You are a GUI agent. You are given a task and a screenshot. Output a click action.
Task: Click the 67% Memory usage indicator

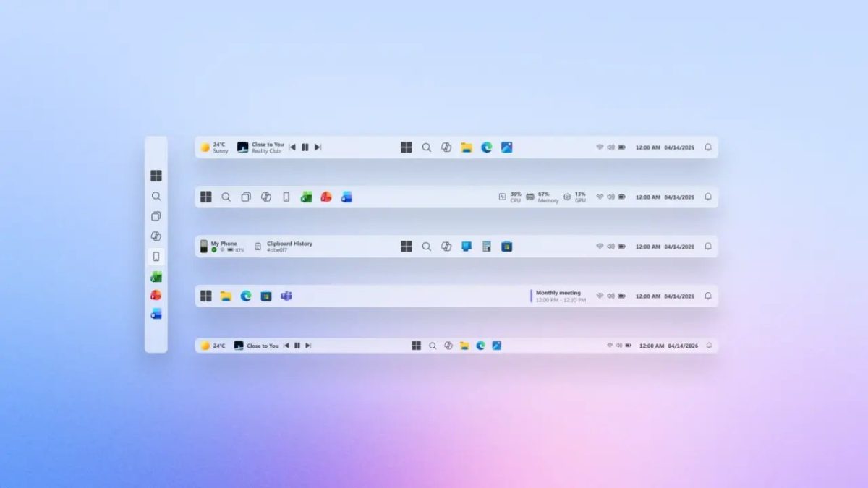[x=542, y=197]
